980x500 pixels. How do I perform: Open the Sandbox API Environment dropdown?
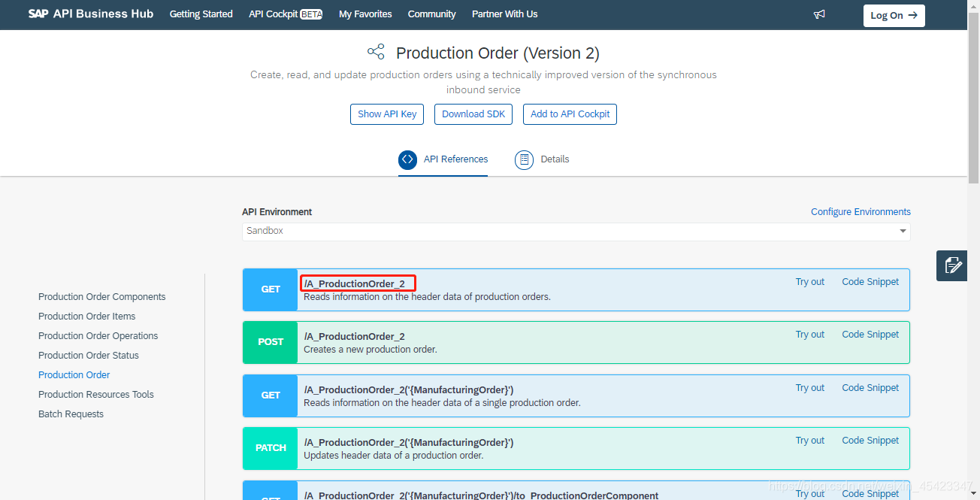pos(576,231)
